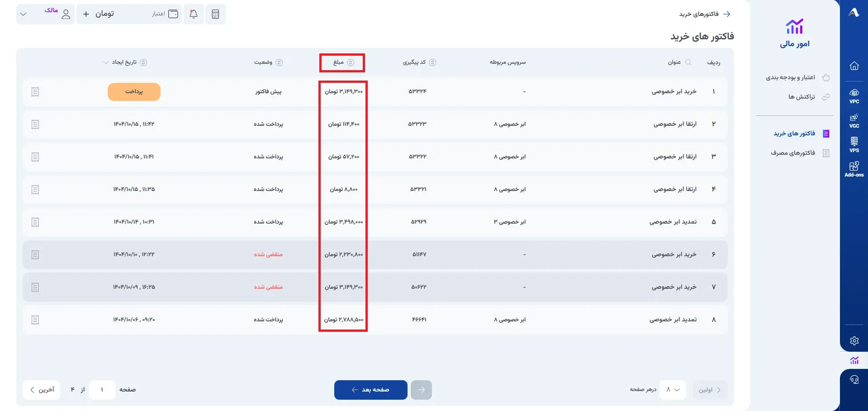Click the orange پرداخت button
Viewport: 868px width, 411px height.
[x=134, y=92]
